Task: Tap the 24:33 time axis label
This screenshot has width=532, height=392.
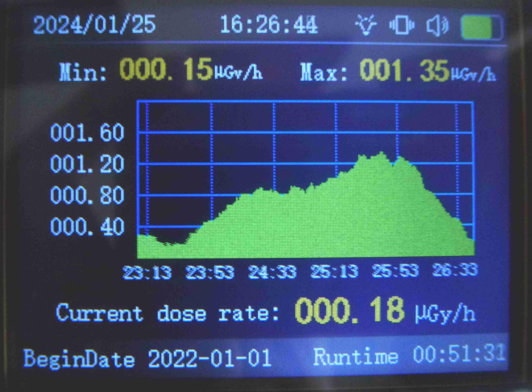Action: coord(272,272)
